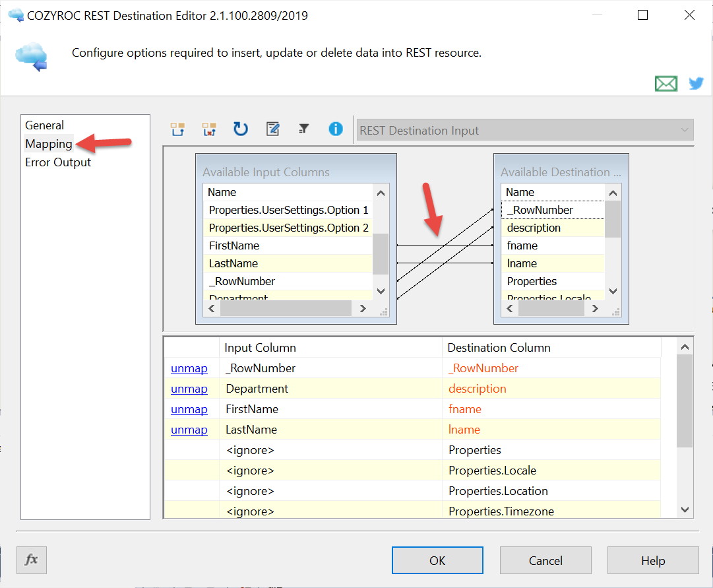
Task: Click the Properties.Location destination cell
Action: (x=551, y=490)
